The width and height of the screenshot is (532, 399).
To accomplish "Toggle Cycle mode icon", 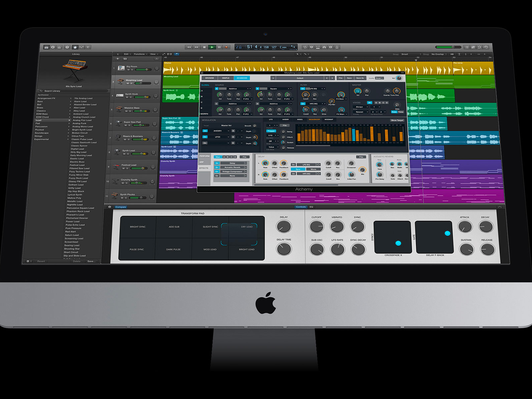I will click(x=305, y=47).
